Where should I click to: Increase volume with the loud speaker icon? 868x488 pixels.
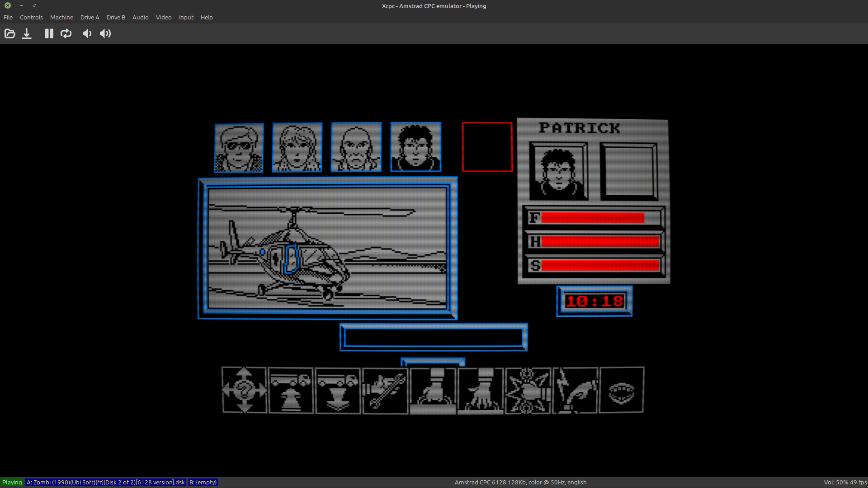[x=105, y=33]
